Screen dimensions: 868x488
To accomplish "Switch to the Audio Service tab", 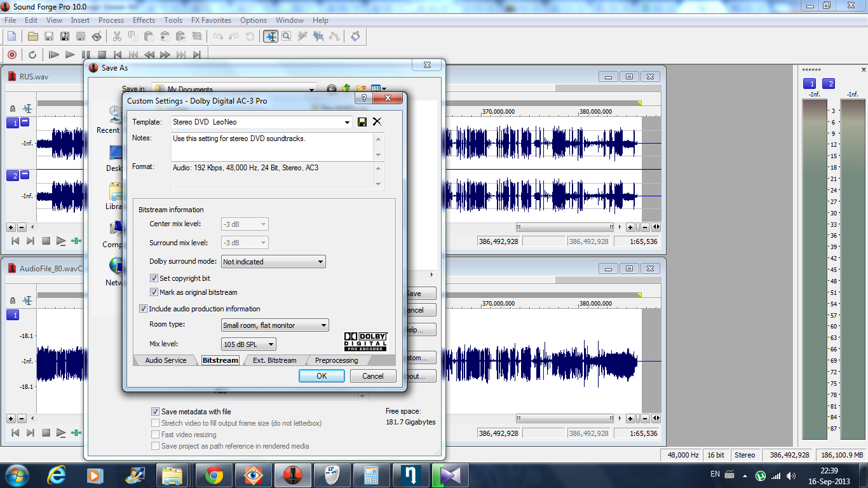I will tap(165, 360).
